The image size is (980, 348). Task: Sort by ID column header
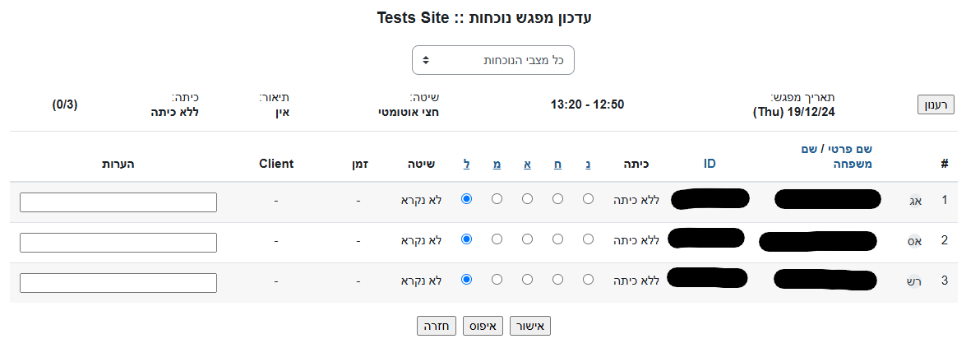tap(710, 164)
